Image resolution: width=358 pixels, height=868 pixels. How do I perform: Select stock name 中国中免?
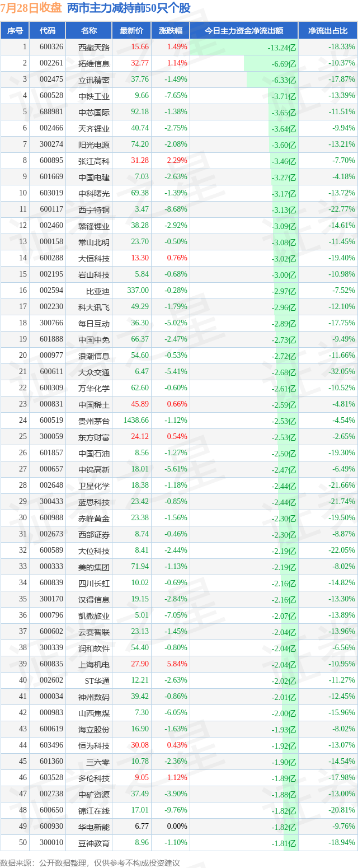tap(94, 339)
